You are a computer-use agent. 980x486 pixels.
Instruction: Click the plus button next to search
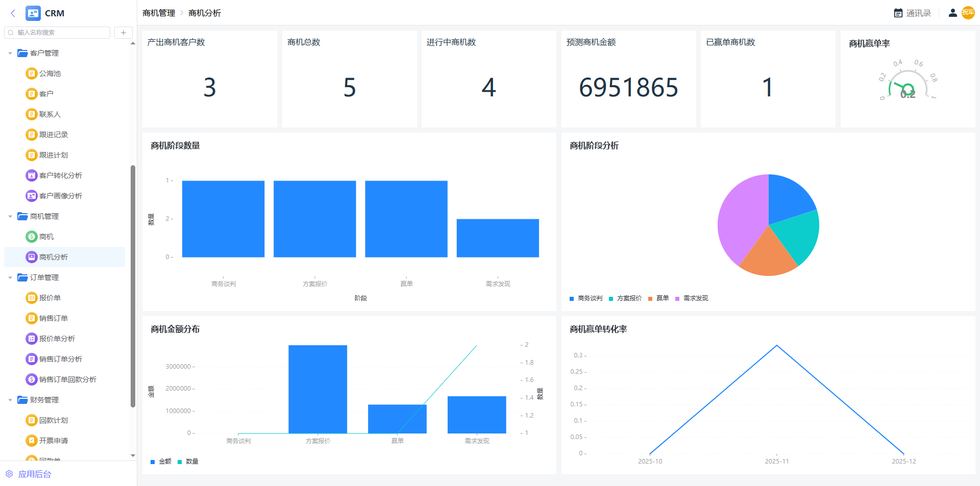tap(123, 33)
